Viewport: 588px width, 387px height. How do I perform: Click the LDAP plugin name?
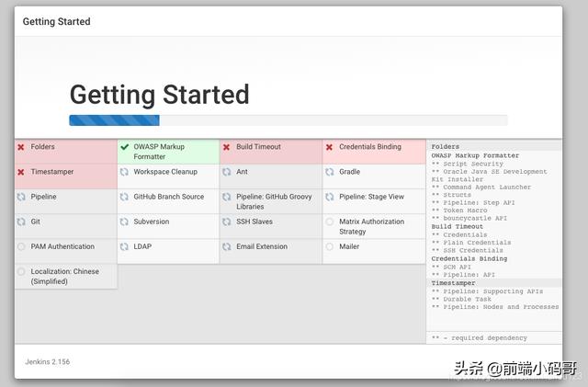(142, 246)
